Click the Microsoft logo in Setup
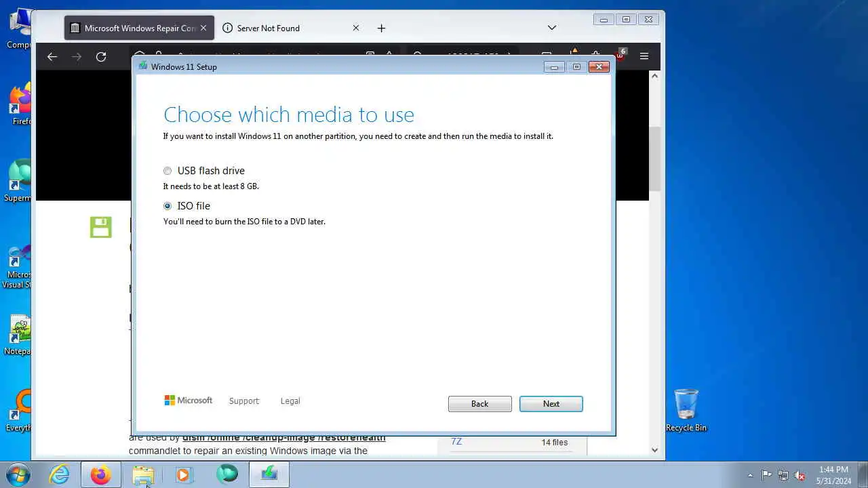Image resolution: width=868 pixels, height=488 pixels. coord(188,401)
